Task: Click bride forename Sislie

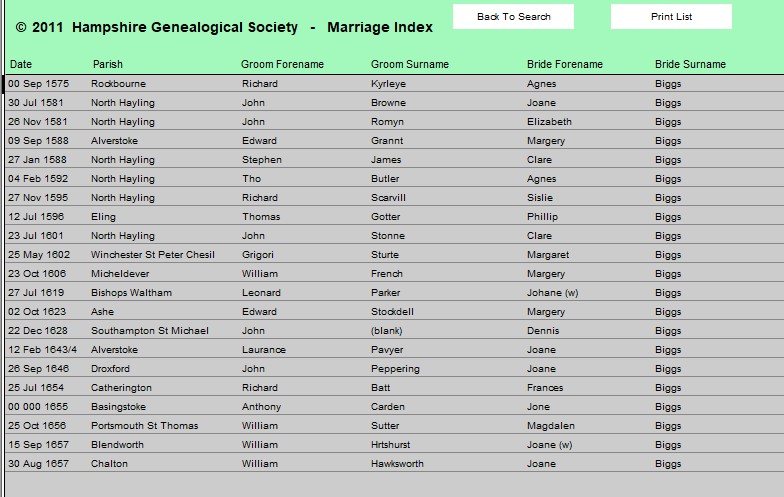Action: click(x=539, y=198)
